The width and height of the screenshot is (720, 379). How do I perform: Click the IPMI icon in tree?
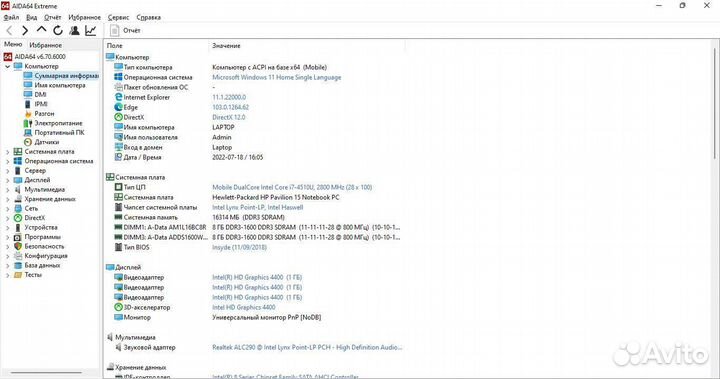point(28,104)
